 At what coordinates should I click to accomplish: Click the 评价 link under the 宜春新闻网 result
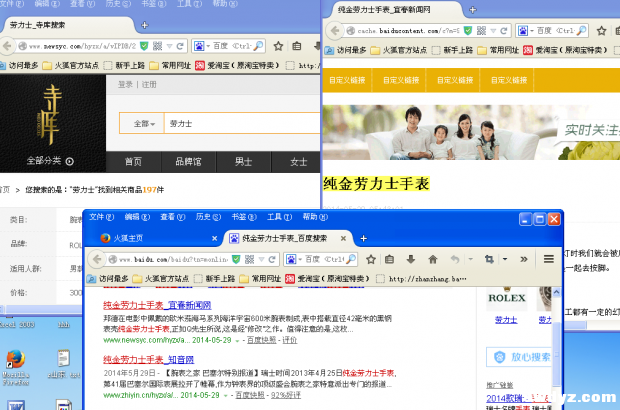point(289,340)
